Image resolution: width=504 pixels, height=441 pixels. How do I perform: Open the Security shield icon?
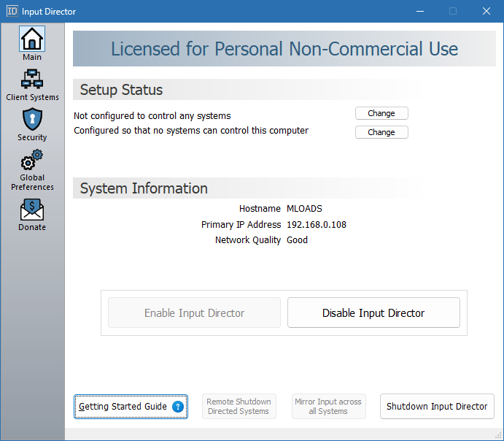32,119
